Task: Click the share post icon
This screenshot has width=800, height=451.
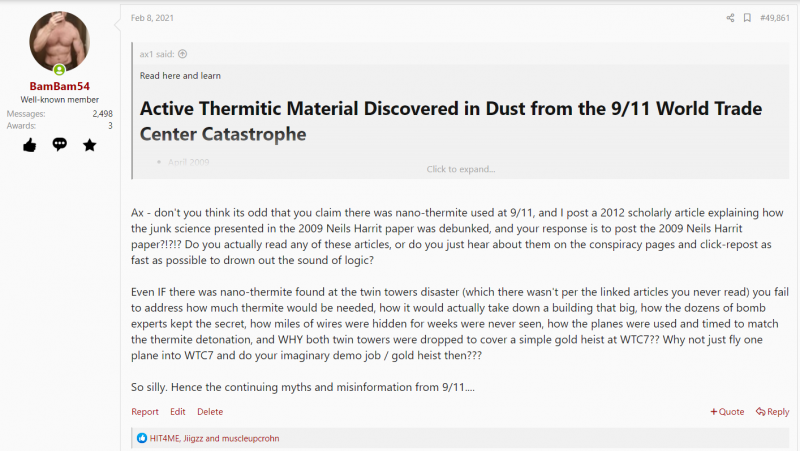Action: (730, 18)
